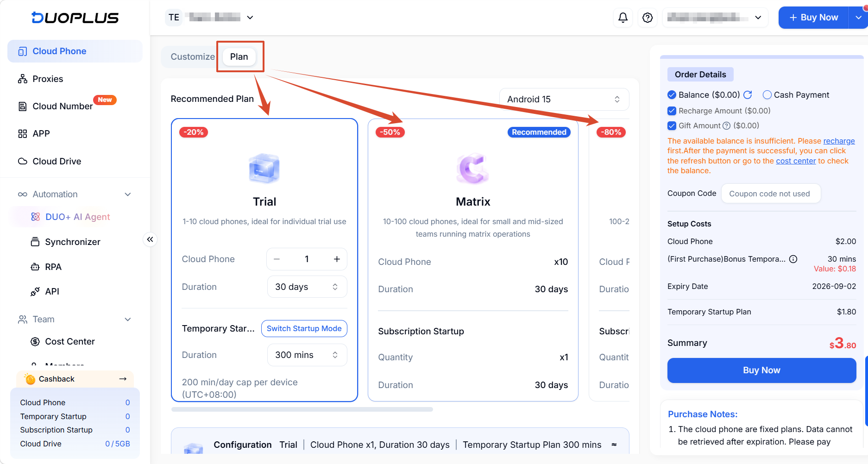This screenshot has height=464, width=868.
Task: Increase Cloud Phone quantity with plus
Action: point(337,259)
